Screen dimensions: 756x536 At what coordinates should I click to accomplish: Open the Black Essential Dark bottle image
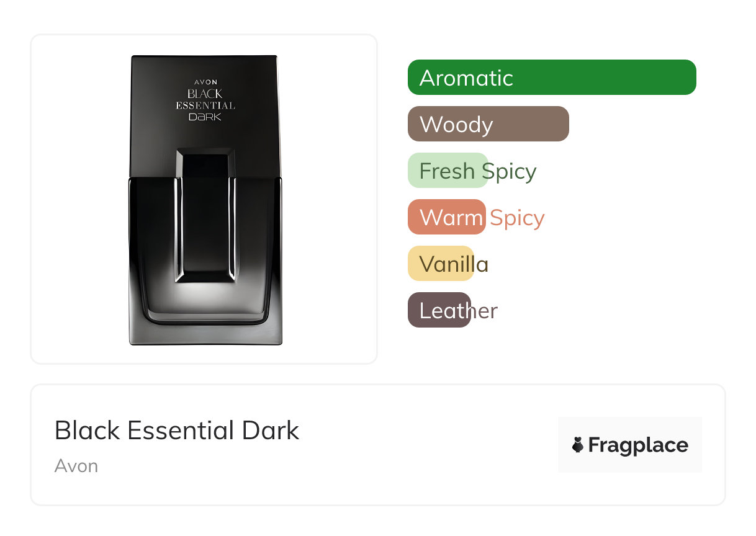(x=205, y=200)
